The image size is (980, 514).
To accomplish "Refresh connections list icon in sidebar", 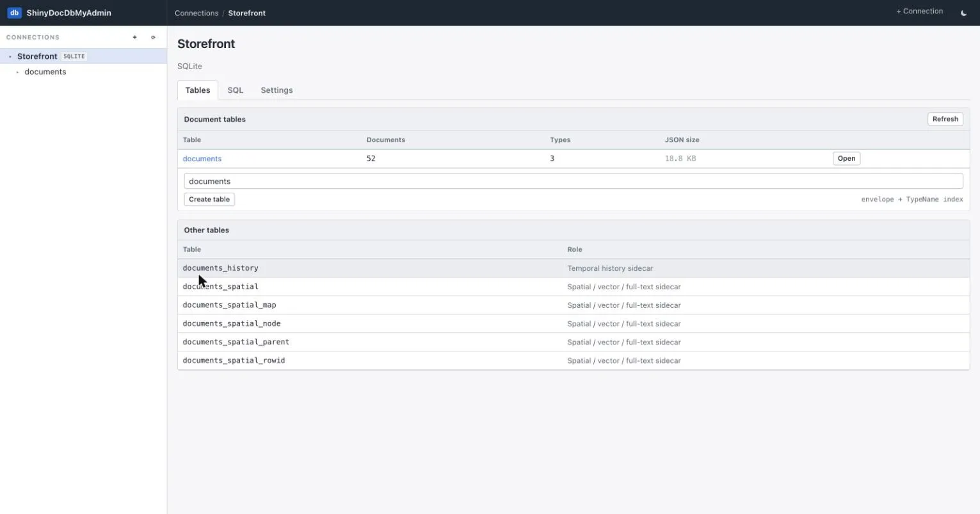I will click(x=153, y=37).
